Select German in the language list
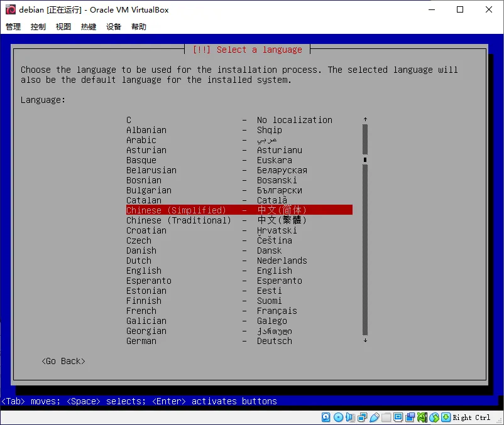Image resolution: width=504 pixels, height=425 pixels. (x=239, y=341)
